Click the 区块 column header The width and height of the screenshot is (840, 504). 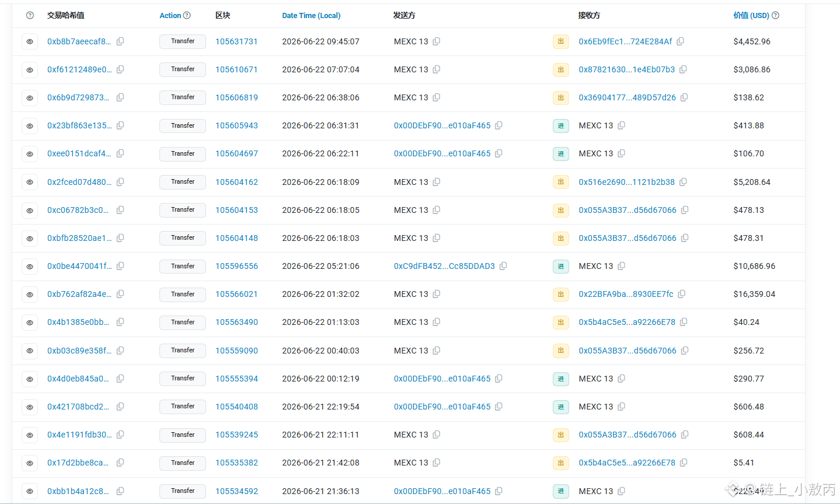[x=223, y=16]
